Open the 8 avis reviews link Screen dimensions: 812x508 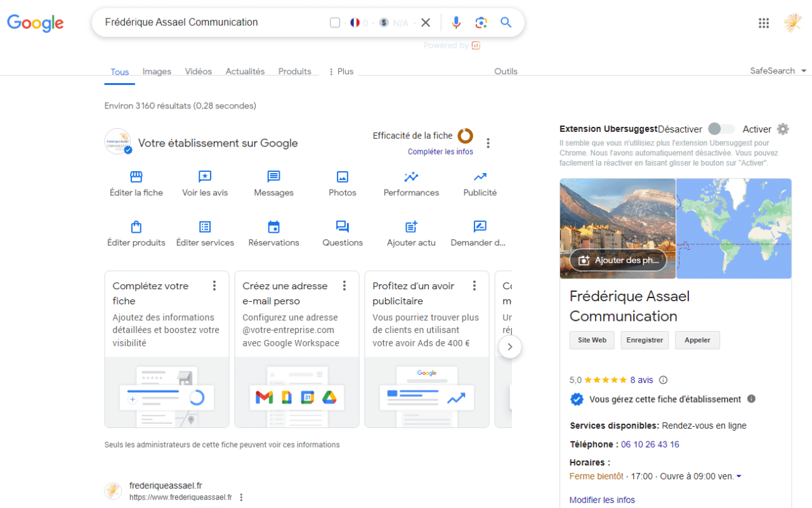coord(641,380)
